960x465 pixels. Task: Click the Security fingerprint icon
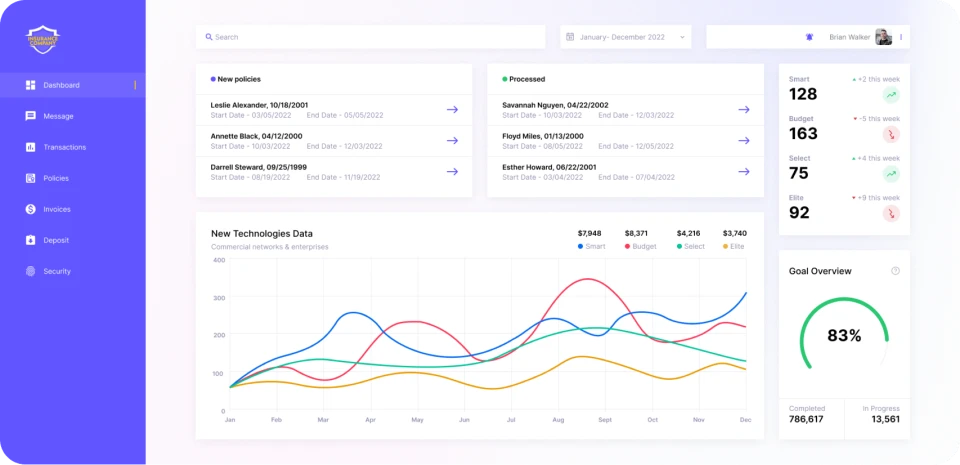31,271
